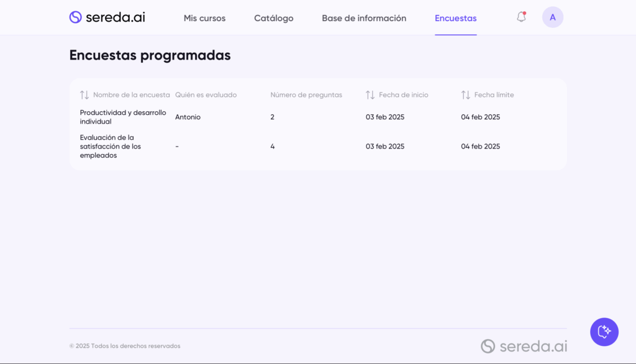Sort by Fecha límite column header

pos(494,95)
